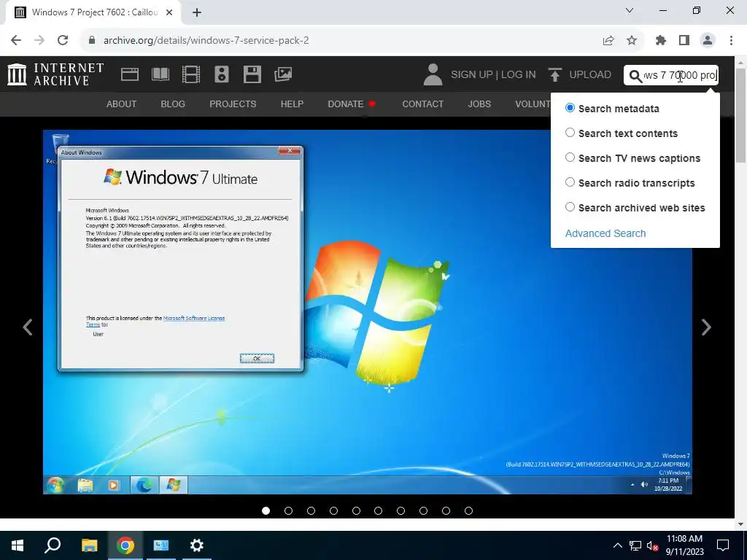
Task: Open the Video film-strip icon
Action: [x=191, y=74]
